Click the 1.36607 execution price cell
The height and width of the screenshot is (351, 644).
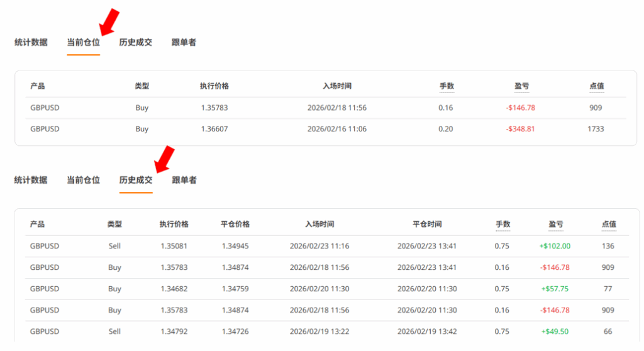tap(214, 129)
